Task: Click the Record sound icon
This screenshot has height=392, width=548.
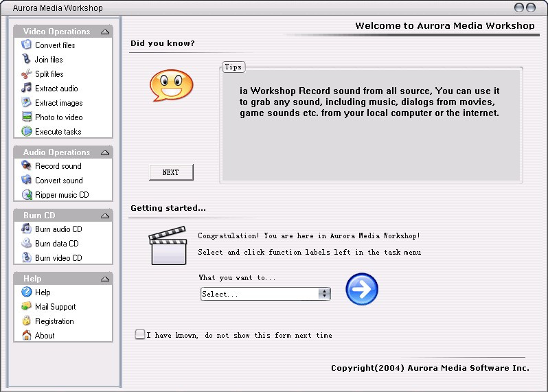Action: coord(26,165)
